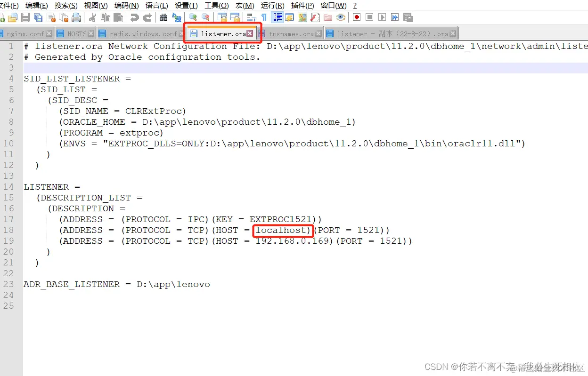Toggle synchronized horizontal scrolling
Screen dimensions: 588x376
pos(235,17)
